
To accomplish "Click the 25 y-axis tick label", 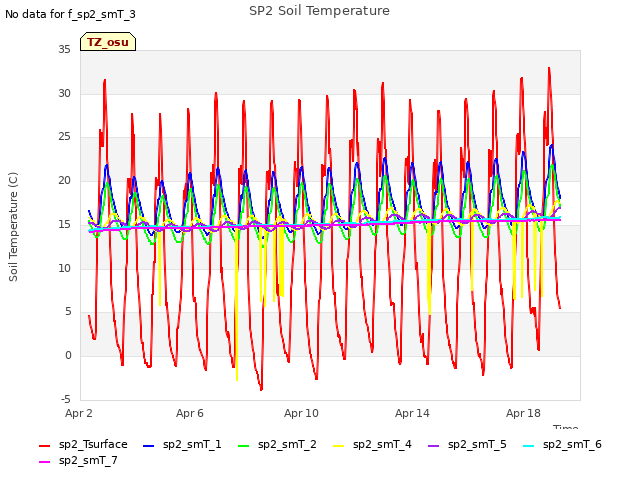I will pyautogui.click(x=64, y=137).
